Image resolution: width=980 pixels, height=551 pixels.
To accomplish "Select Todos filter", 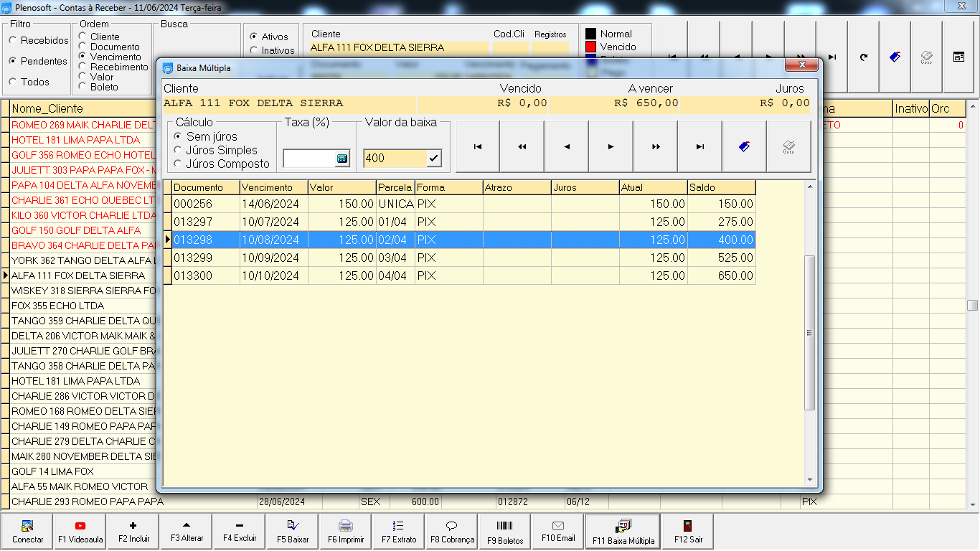I will [29, 82].
